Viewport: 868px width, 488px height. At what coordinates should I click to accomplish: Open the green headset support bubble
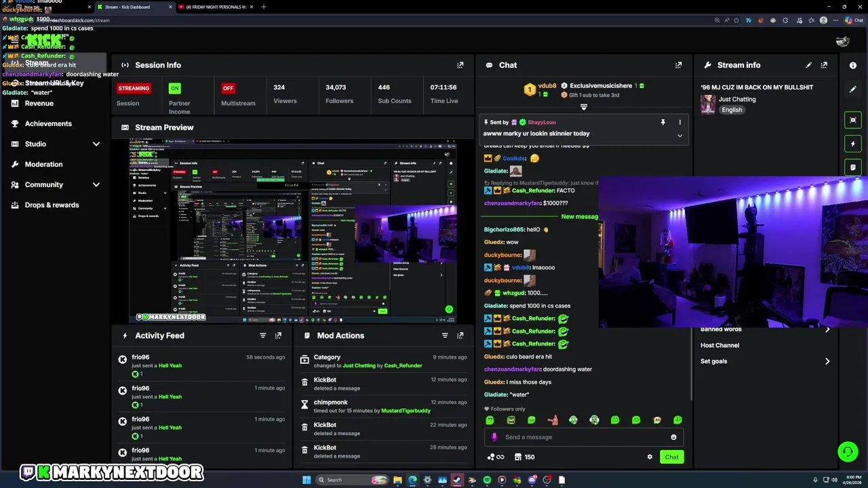pos(847,451)
